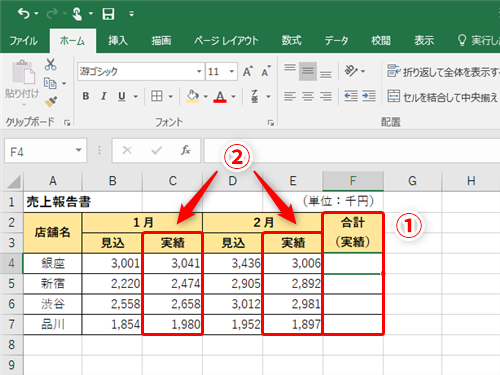500x375 pixels.
Task: Click the text orientation icon
Action: 351,71
